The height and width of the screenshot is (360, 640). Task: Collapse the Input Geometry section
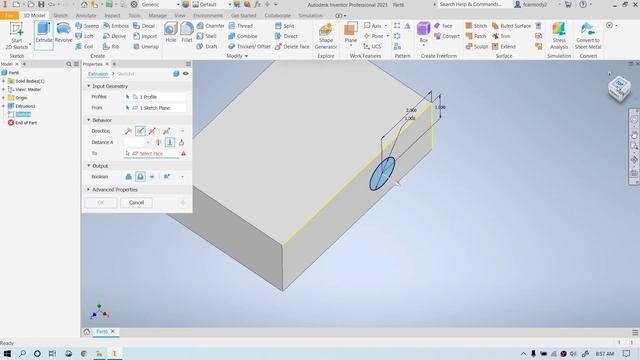coord(89,86)
